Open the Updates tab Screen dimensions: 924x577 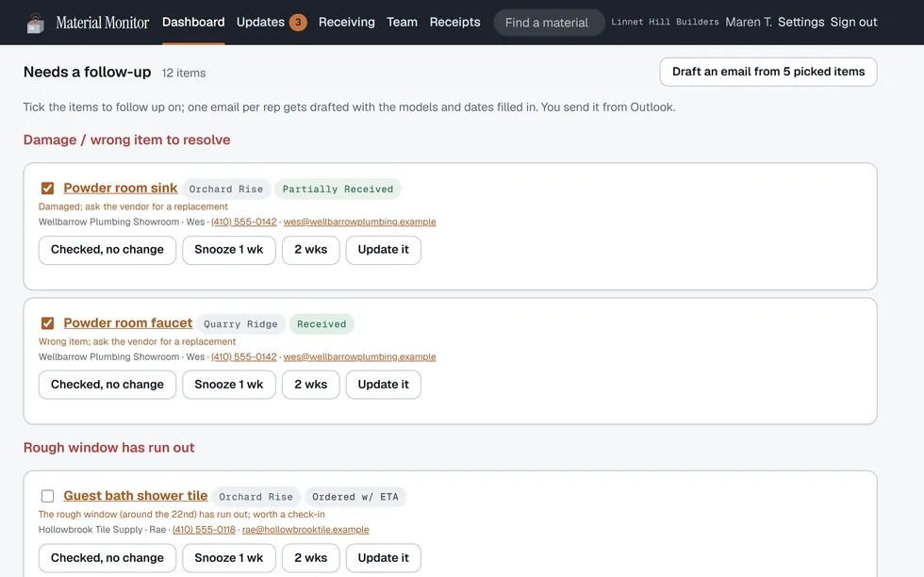point(260,23)
